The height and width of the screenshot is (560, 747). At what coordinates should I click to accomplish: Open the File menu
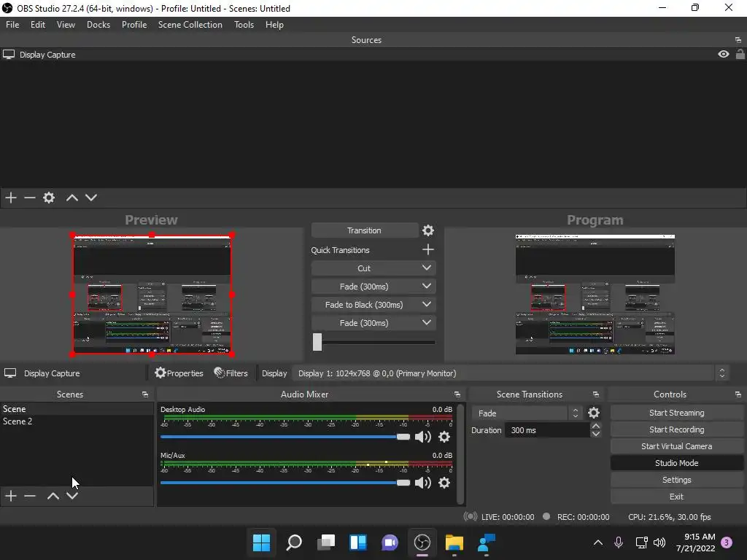coord(12,25)
